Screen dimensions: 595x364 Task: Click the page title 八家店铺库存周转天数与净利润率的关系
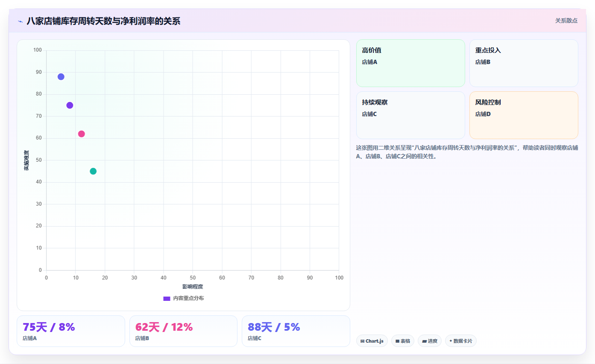pos(103,21)
